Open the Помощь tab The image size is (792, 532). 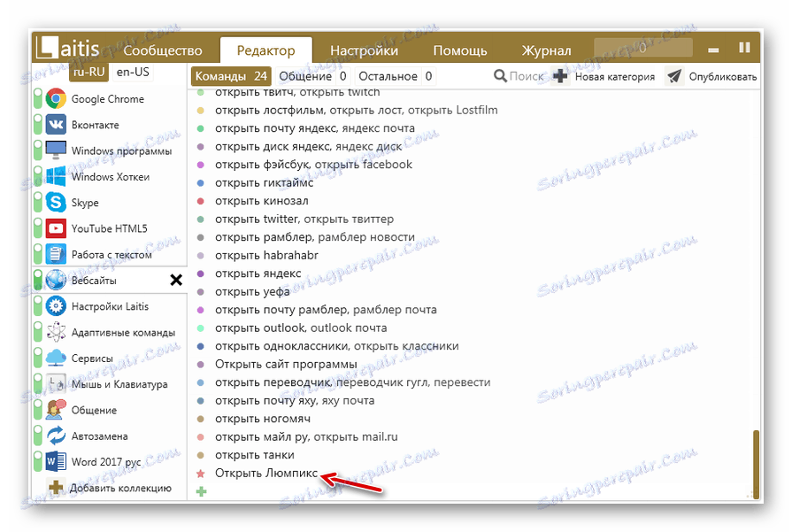pyautogui.click(x=459, y=50)
